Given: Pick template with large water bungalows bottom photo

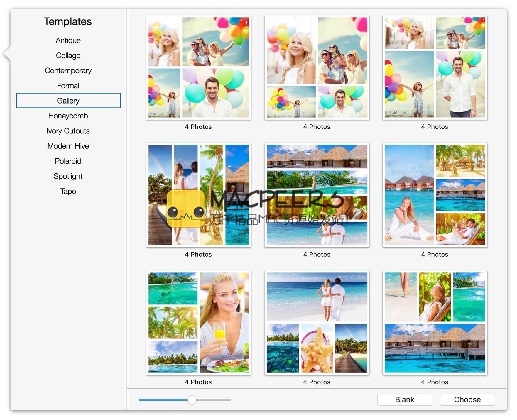Looking at the screenshot, I should 435,322.
